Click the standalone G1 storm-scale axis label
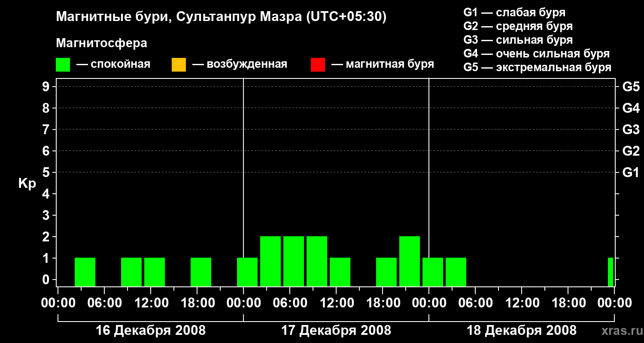The image size is (644, 343). click(631, 172)
